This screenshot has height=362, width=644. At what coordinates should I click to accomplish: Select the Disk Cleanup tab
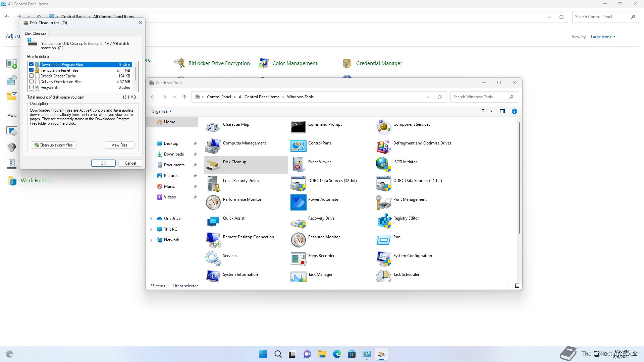pos(35,34)
